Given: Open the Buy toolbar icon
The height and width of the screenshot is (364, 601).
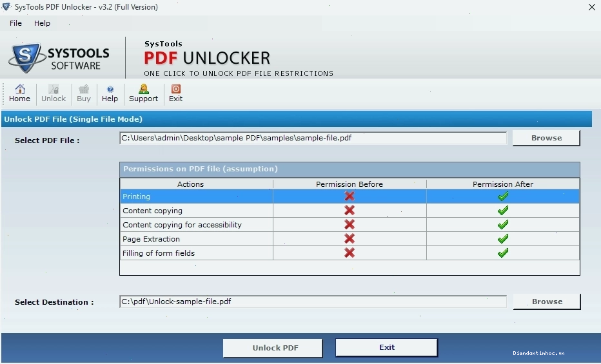Looking at the screenshot, I should point(84,93).
